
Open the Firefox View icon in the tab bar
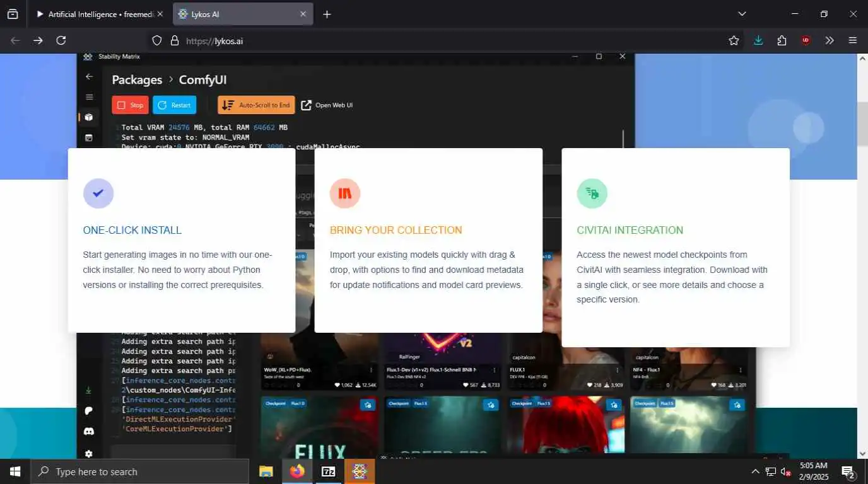point(13,14)
